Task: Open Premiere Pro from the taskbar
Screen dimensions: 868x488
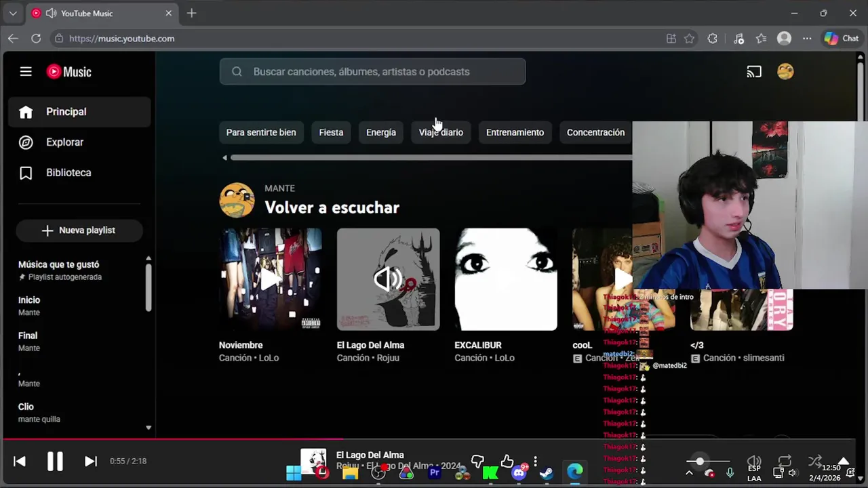Action: point(435,472)
